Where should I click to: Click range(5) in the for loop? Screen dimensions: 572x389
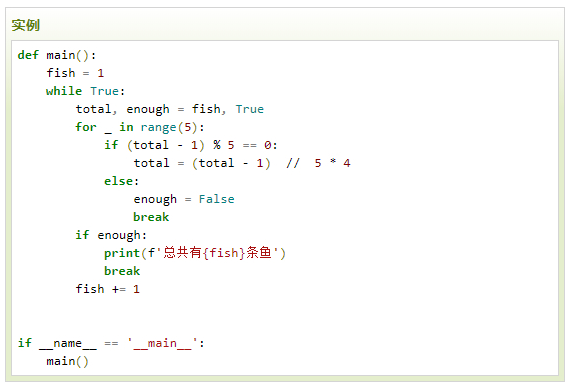(x=169, y=127)
